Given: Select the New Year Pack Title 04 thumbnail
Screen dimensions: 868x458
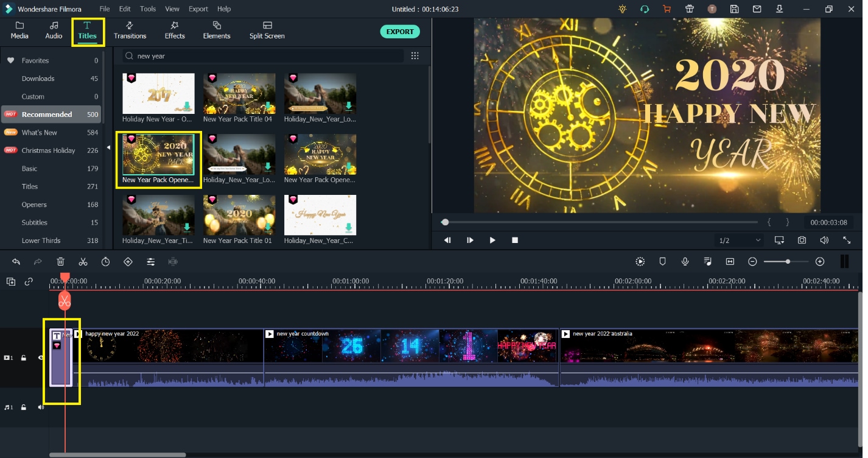Looking at the screenshot, I should [x=239, y=94].
